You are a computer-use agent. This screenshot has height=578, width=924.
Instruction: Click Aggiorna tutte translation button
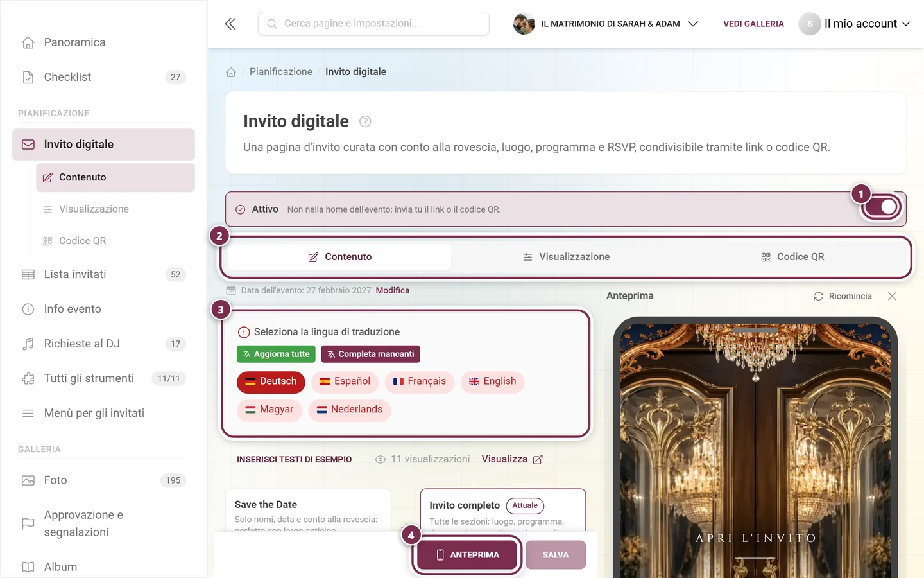(276, 354)
